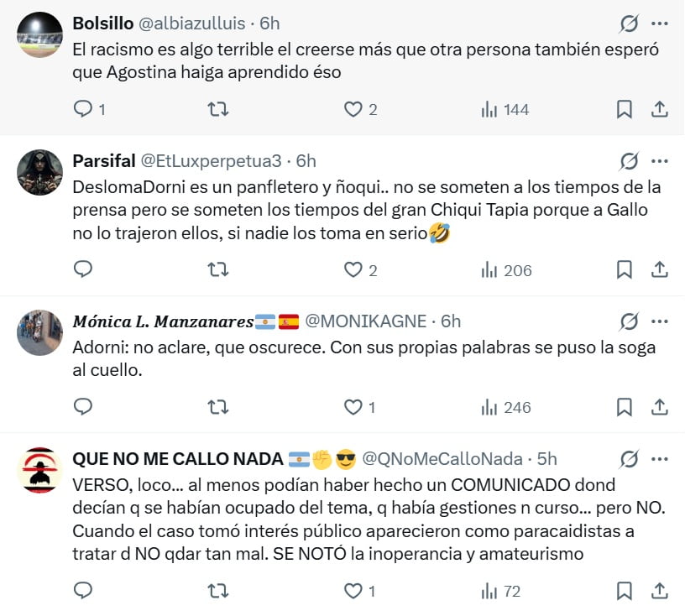View the 246 views stats on Mónica's tweet
Screen dimensions: 685x616
tap(506, 407)
